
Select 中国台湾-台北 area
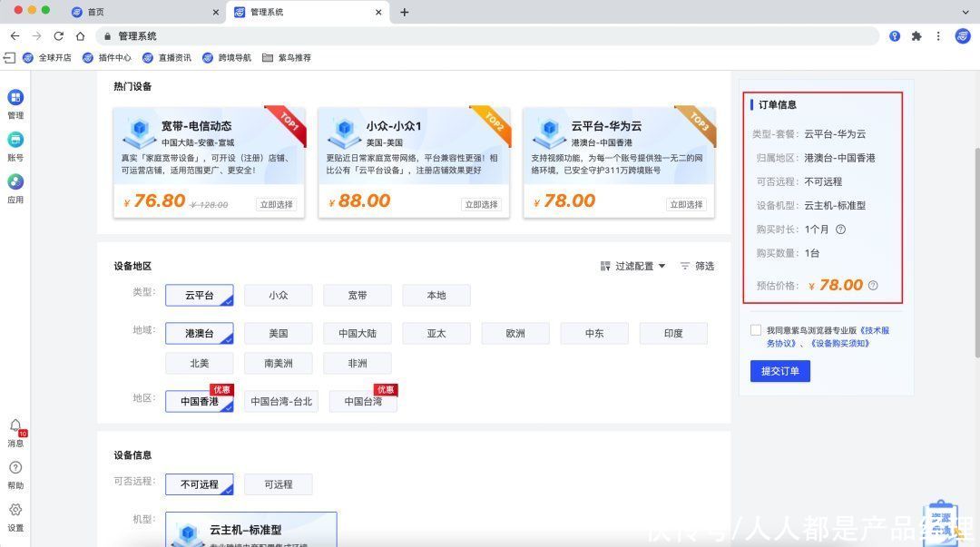pos(281,401)
